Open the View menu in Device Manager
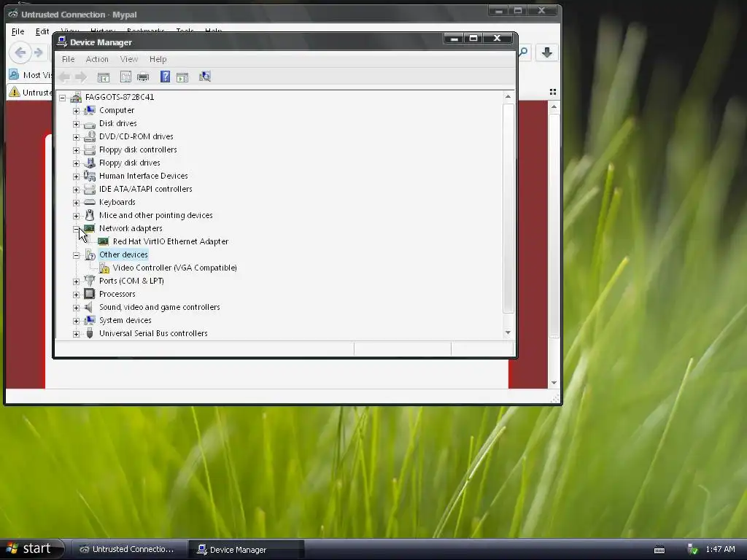The height and width of the screenshot is (560, 747). point(128,59)
